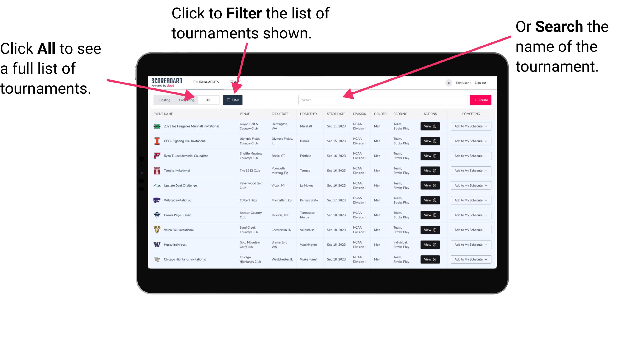The width and height of the screenshot is (644, 346).
Task: Click the Temple Owls logo icon
Action: [x=156, y=171]
